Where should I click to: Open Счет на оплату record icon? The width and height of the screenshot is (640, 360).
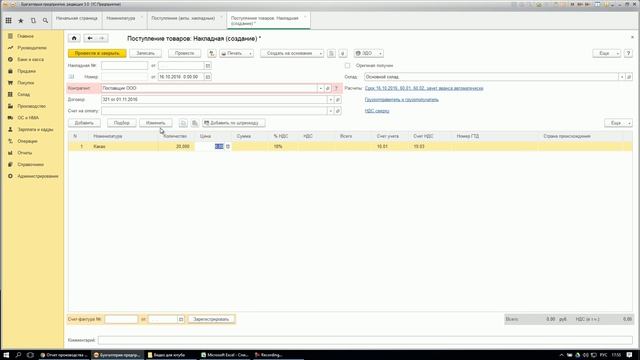tap(338, 111)
